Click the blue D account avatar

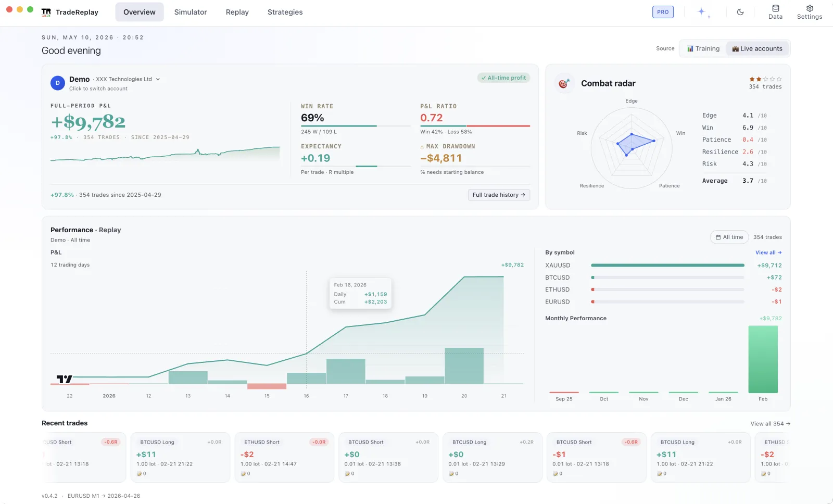point(57,83)
